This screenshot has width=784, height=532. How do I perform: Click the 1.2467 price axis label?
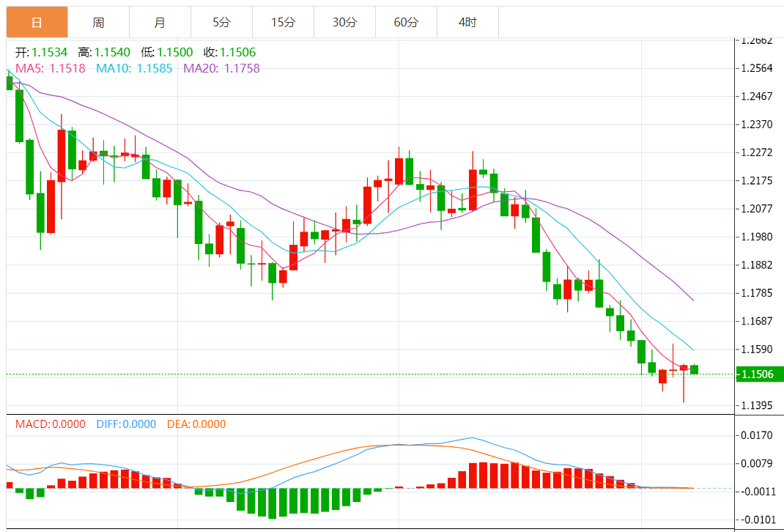pyautogui.click(x=756, y=96)
